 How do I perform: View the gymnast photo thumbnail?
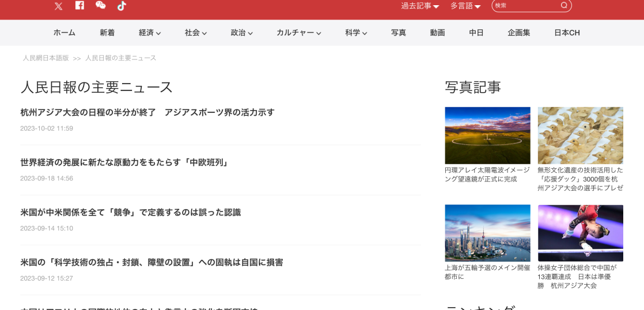(580, 233)
